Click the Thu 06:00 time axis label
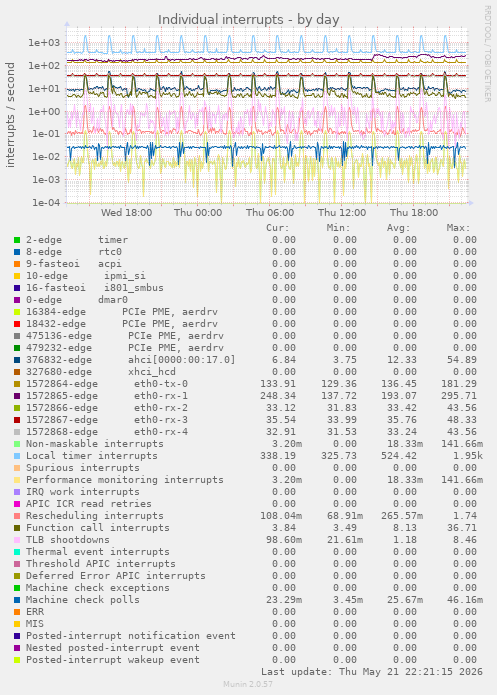This screenshot has height=695, width=497. coord(270,213)
